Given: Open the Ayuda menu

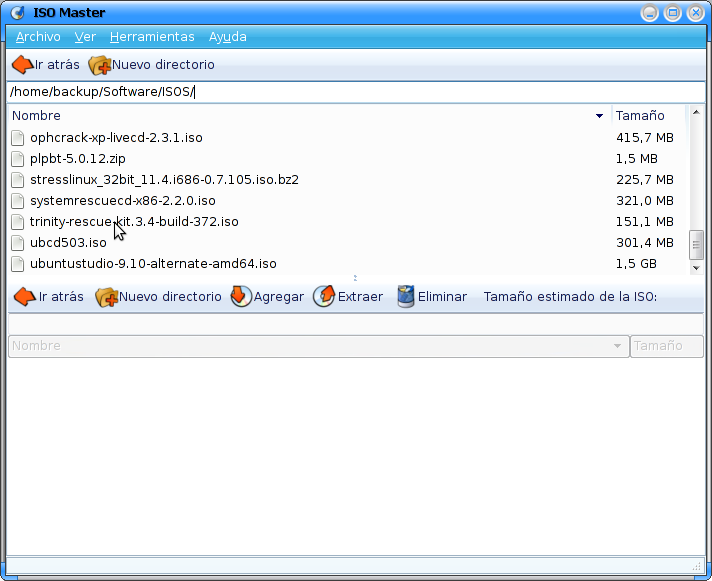Looking at the screenshot, I should click(x=227, y=37).
